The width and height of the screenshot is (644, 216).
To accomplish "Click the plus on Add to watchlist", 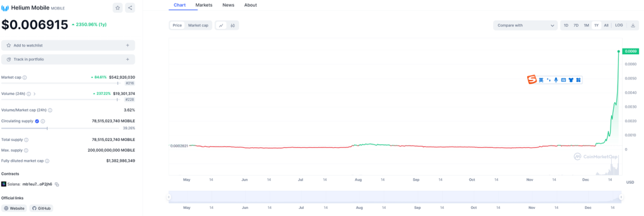I will (x=128, y=45).
